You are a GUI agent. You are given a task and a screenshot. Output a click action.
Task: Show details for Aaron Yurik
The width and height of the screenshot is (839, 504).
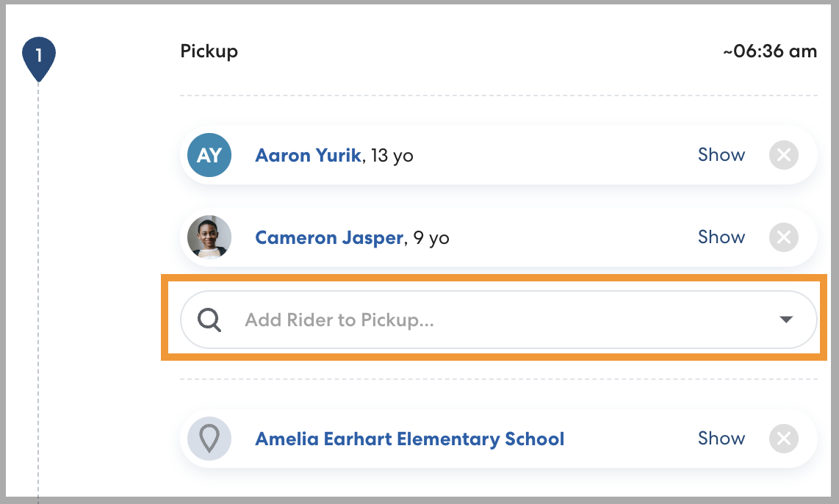tap(721, 155)
